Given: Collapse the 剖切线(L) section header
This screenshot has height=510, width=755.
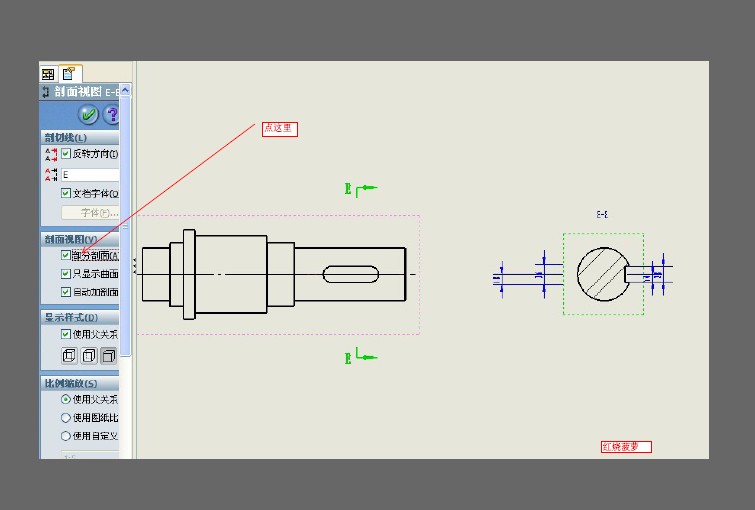Looking at the screenshot, I should [x=80, y=138].
